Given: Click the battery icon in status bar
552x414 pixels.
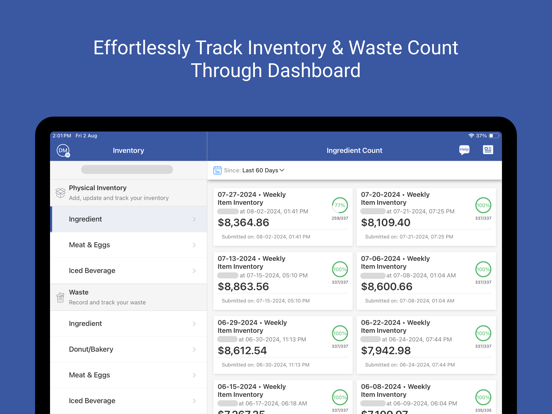Looking at the screenshot, I should (x=494, y=136).
